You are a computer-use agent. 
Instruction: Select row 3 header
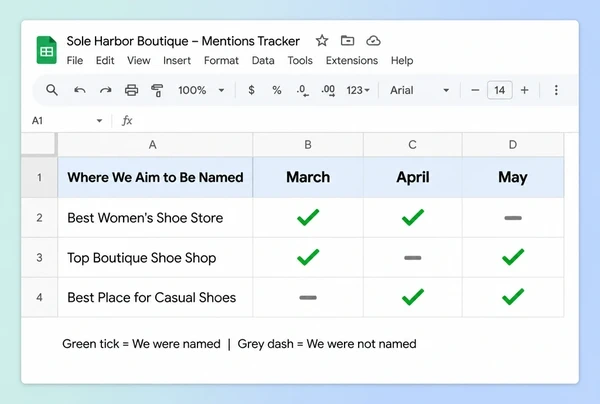pyautogui.click(x=39, y=257)
